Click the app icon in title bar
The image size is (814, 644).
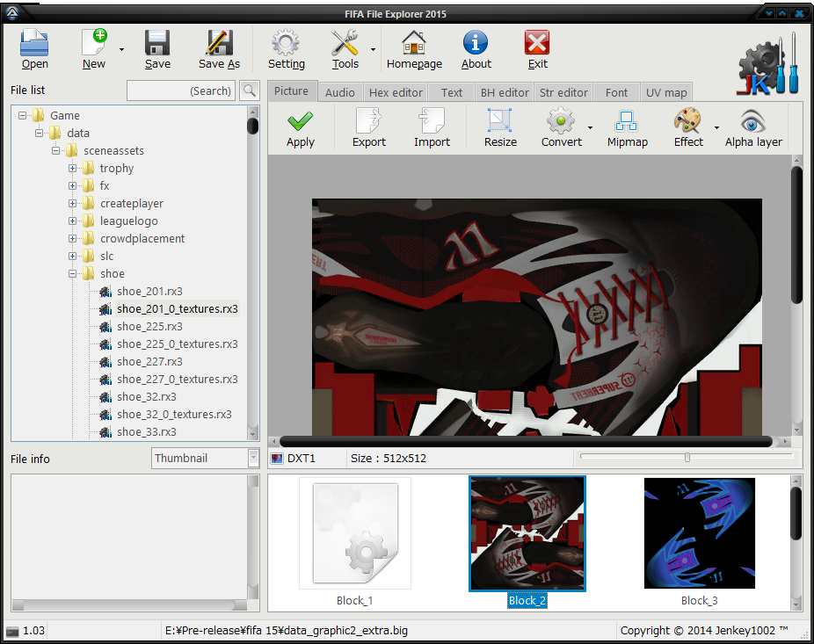pyautogui.click(x=12, y=13)
